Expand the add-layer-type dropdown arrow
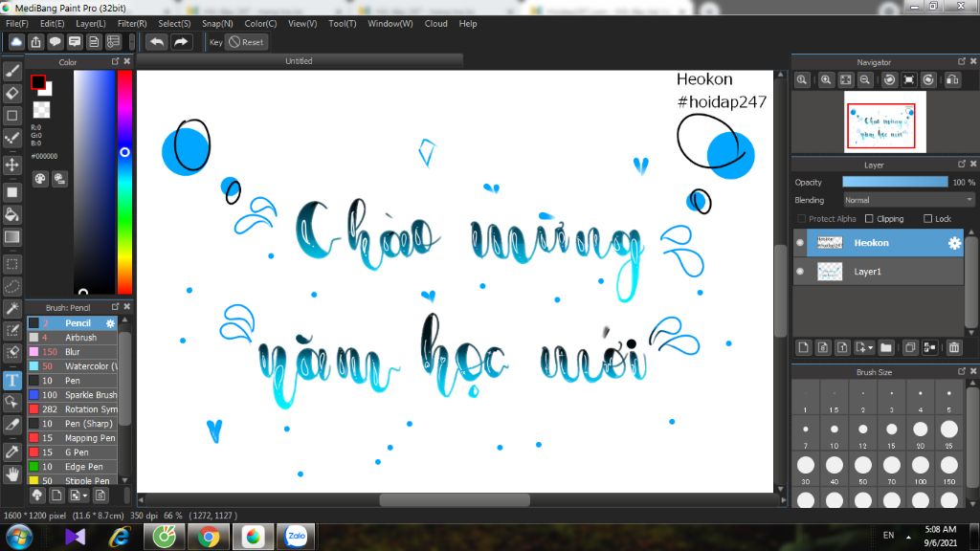Image resolution: width=980 pixels, height=551 pixels. click(x=871, y=348)
